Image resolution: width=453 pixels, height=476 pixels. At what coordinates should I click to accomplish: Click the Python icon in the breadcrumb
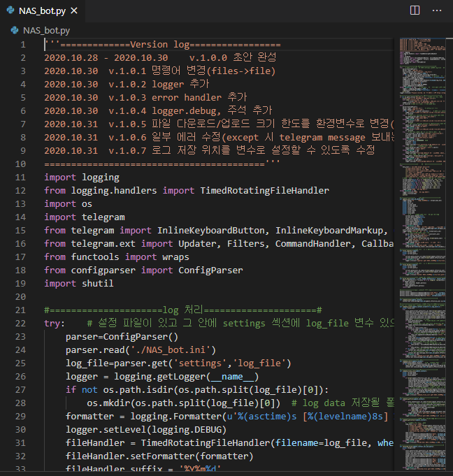(15, 30)
